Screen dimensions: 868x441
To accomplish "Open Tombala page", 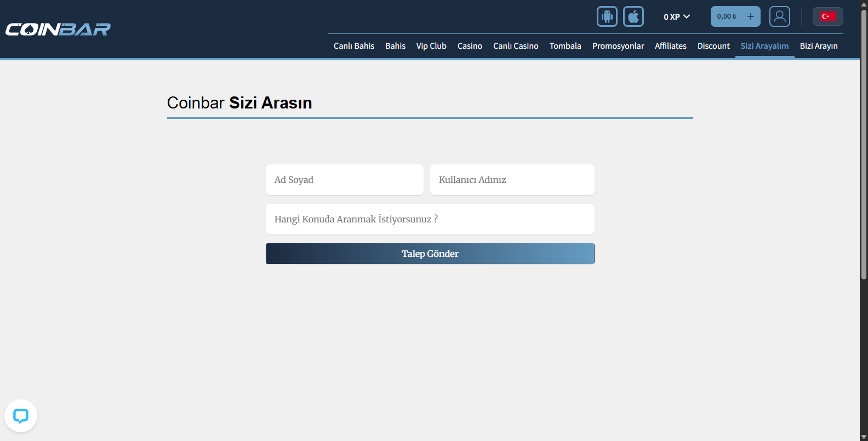I will [566, 46].
